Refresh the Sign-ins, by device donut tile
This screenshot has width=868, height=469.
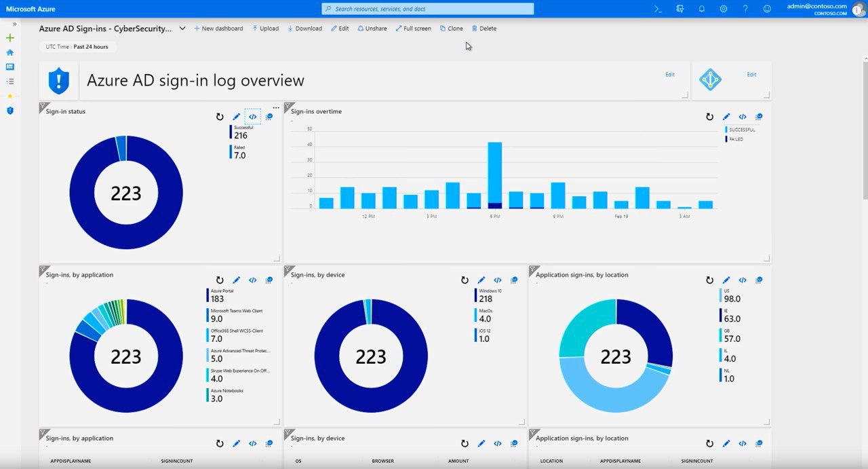point(465,280)
